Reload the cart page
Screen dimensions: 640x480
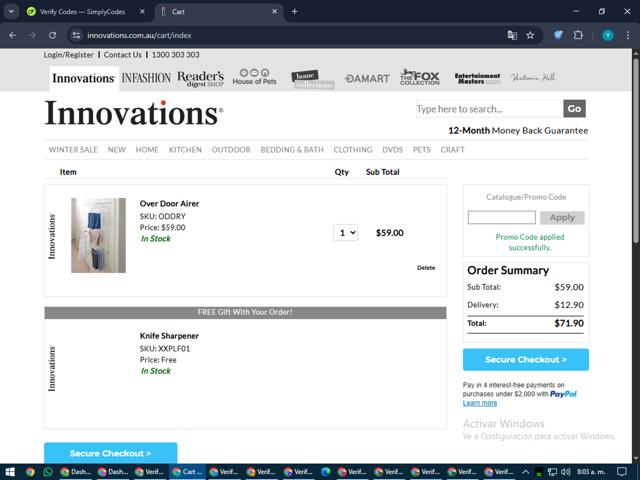click(x=52, y=36)
